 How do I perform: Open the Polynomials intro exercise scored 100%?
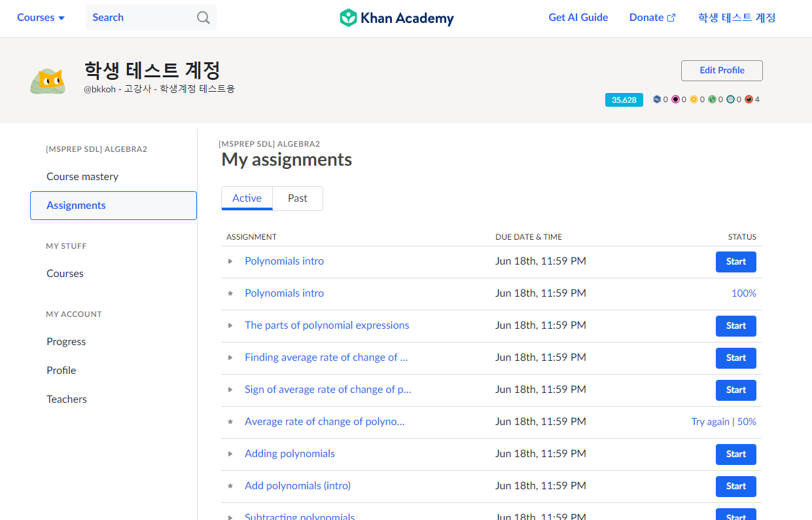point(284,293)
